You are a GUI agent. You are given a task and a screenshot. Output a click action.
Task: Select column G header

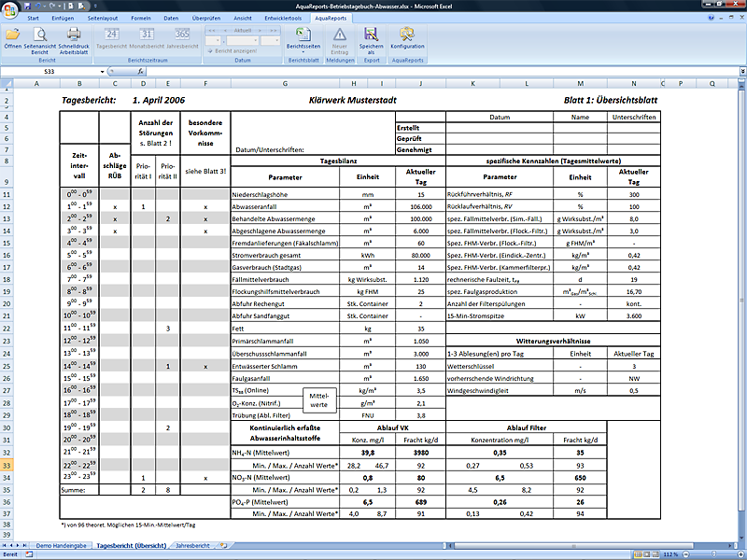coord(285,84)
